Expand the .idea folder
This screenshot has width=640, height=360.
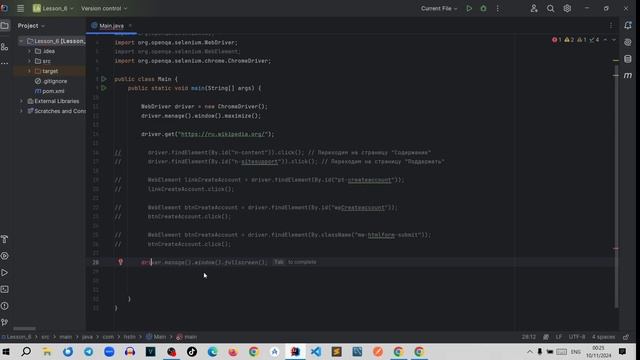pyautogui.click(x=29, y=51)
